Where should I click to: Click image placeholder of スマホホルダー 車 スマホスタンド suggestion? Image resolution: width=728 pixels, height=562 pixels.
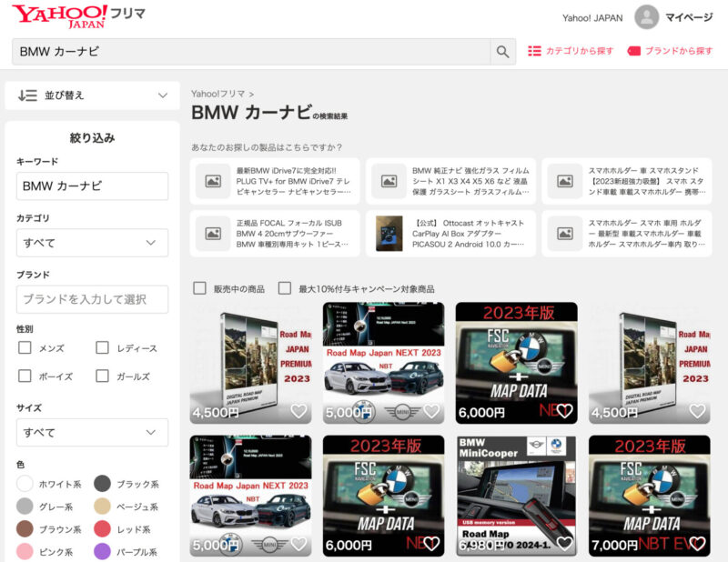click(x=565, y=181)
